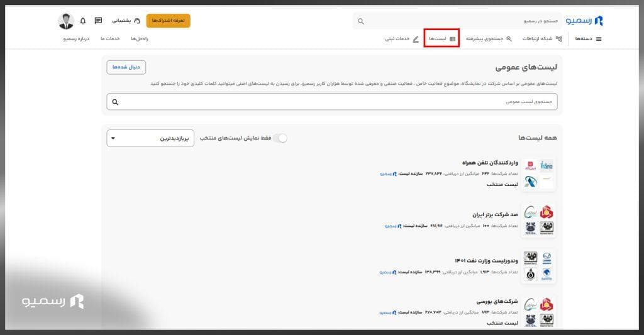Click the Rasmio creator logo in وندورلیست وزارت نفت row
Viewport: 644px width, 335px height.
[395, 272]
